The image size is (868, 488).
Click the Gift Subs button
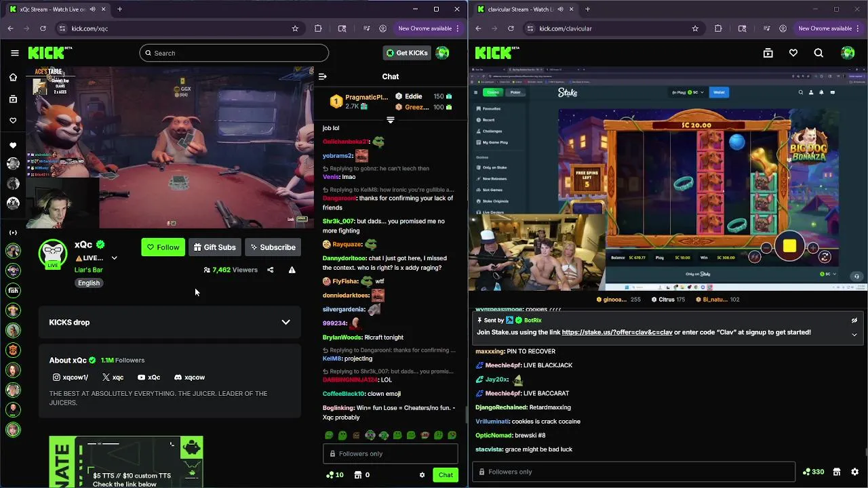[x=214, y=247]
